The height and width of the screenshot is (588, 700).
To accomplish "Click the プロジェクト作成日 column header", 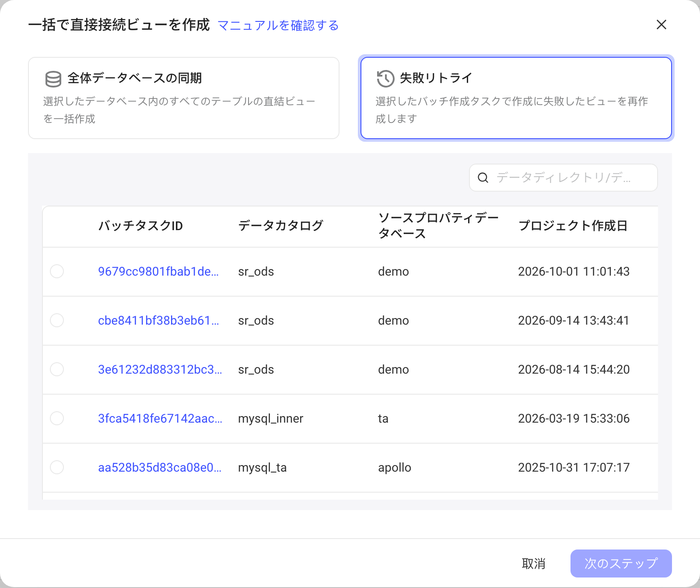I will 573,226.
